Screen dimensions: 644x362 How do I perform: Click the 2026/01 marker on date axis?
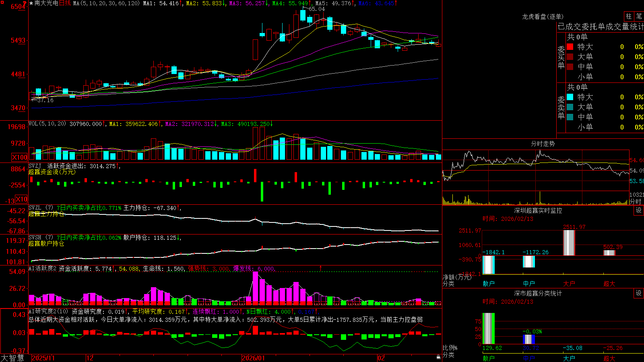[253, 358]
